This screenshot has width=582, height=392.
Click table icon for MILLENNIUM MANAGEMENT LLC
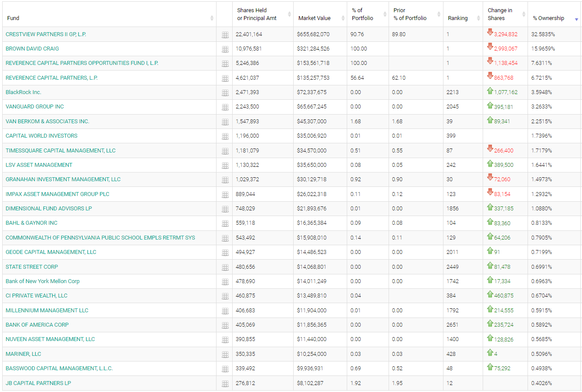[x=225, y=311]
